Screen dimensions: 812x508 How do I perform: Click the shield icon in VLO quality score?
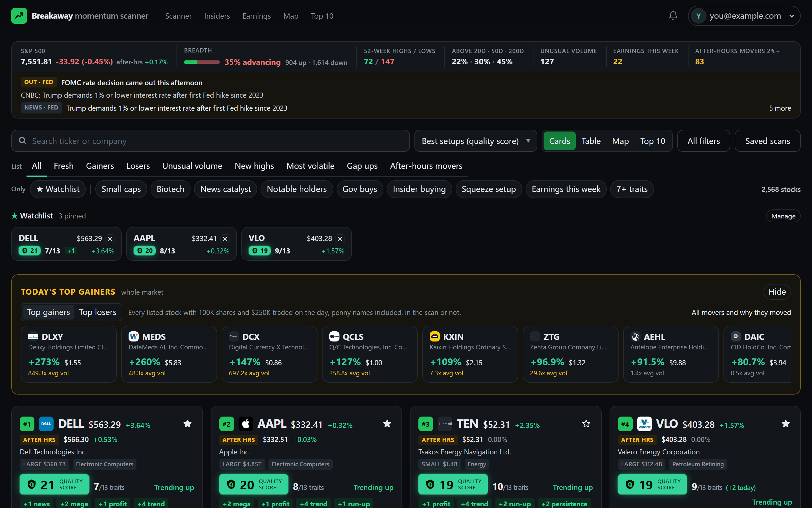[630, 485]
